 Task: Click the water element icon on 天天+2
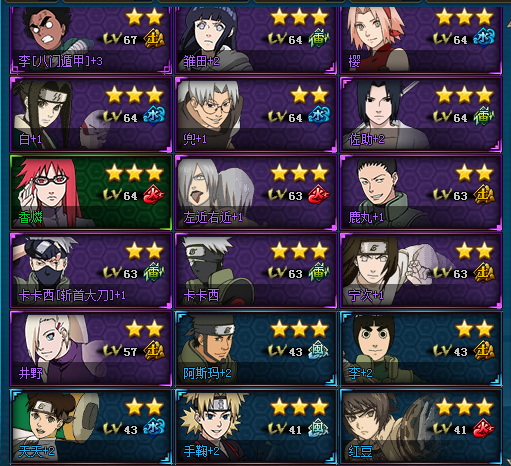point(154,428)
